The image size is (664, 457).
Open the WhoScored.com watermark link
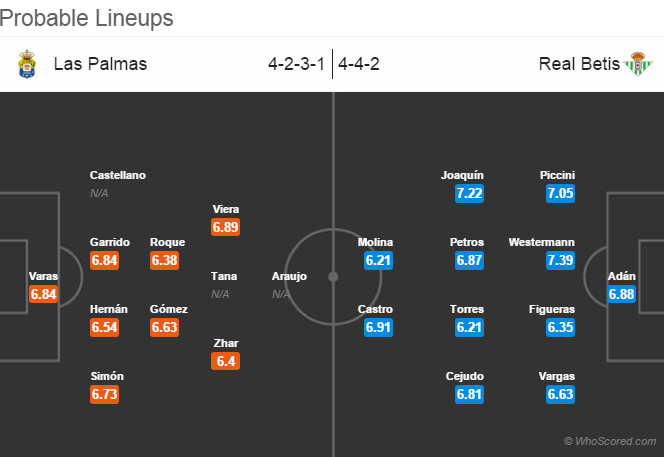tap(610, 441)
